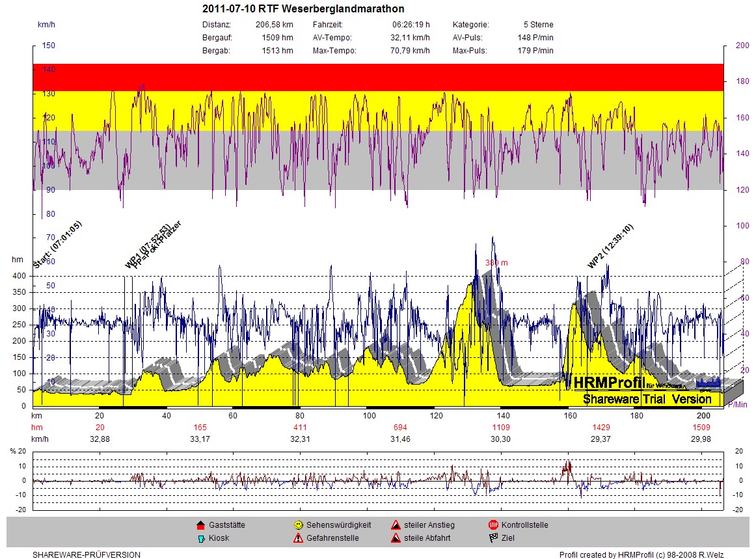Click the steile Abfahrt icon
The height and width of the screenshot is (559, 756).
395,538
